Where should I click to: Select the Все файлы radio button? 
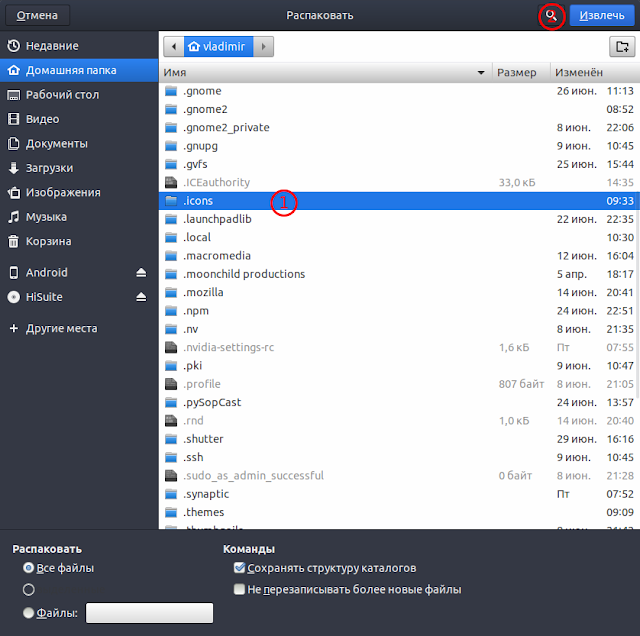(x=29, y=568)
